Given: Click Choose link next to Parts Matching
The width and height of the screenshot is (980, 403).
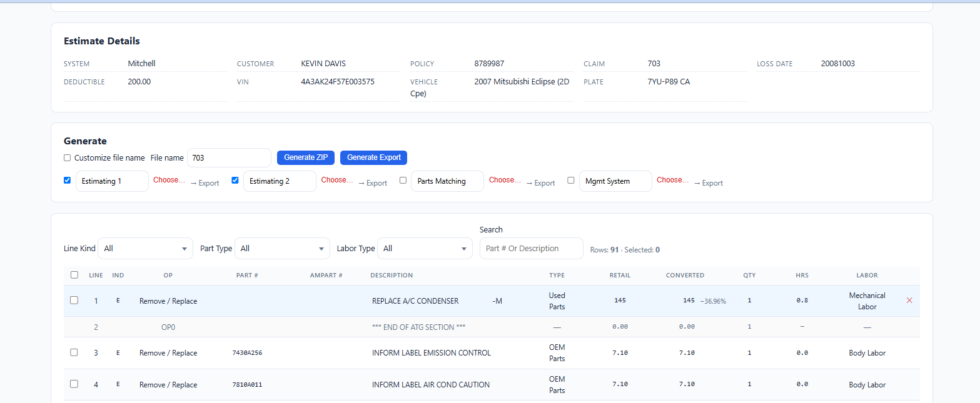Looking at the screenshot, I should pyautogui.click(x=505, y=180).
